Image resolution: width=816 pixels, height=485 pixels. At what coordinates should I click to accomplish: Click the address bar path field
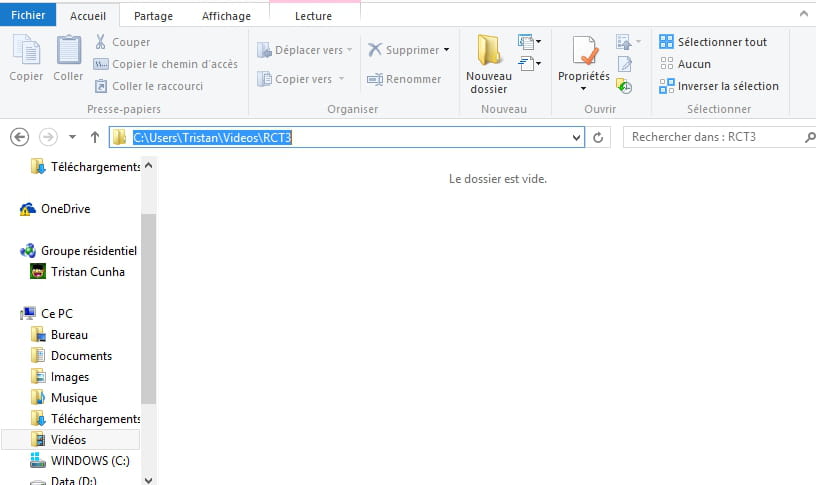click(347, 137)
